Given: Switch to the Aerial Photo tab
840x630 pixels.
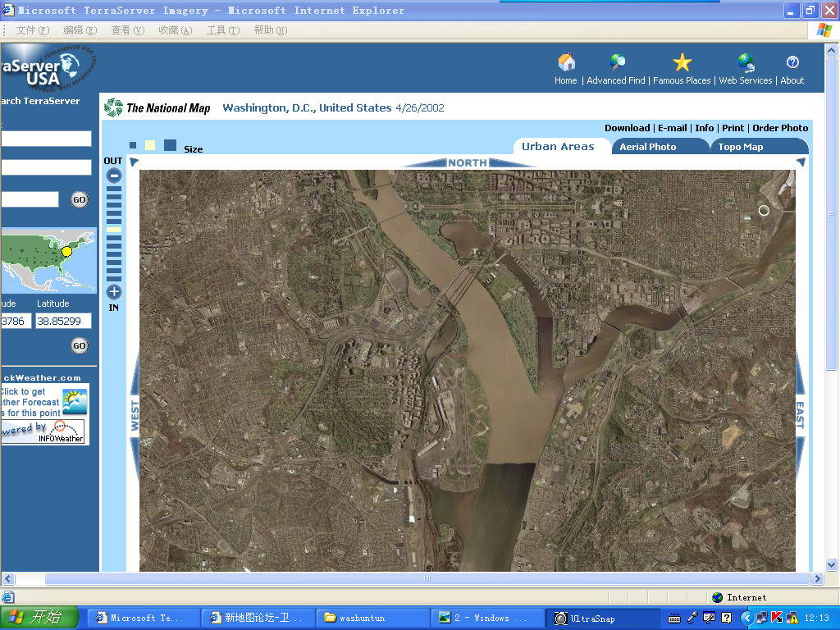Looking at the screenshot, I should click(x=648, y=147).
